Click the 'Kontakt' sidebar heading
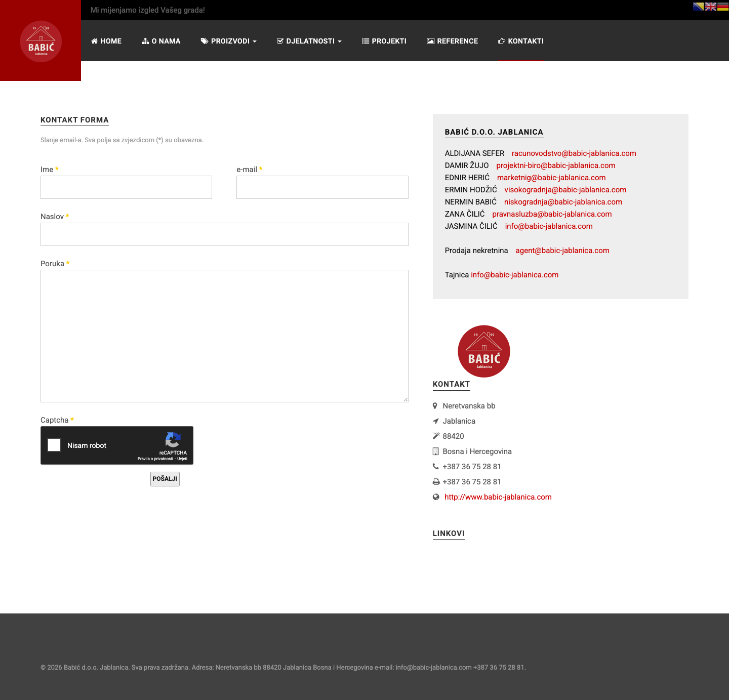This screenshot has height=700, width=729. (x=451, y=384)
